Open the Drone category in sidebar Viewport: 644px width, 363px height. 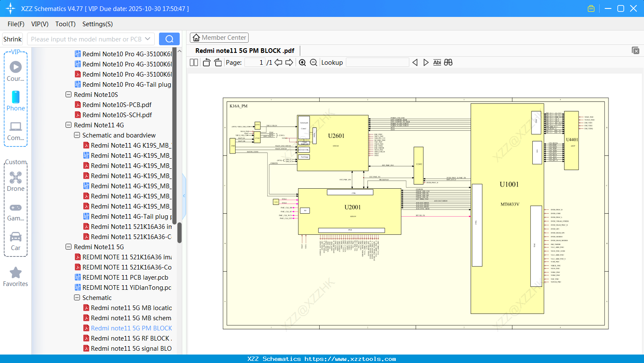(16, 181)
